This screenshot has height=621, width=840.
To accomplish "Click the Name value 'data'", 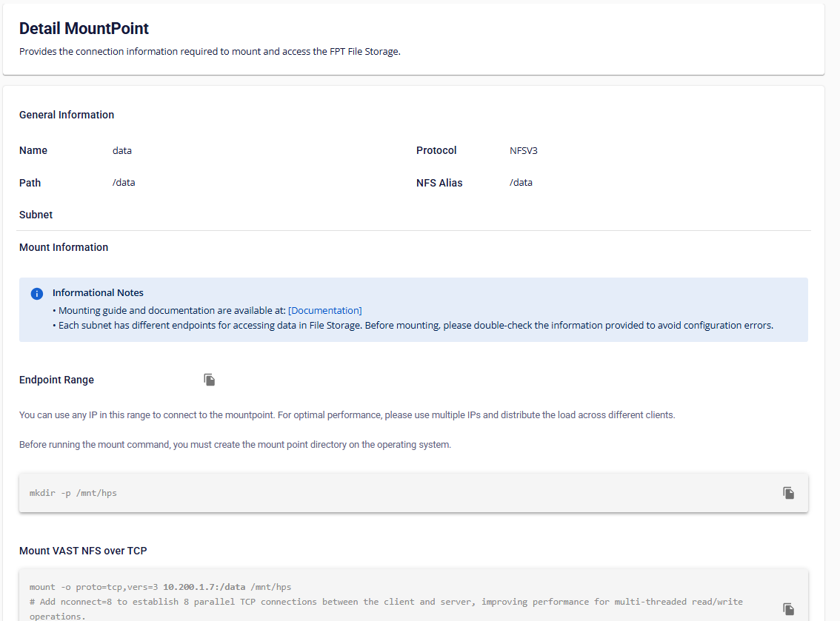I will pyautogui.click(x=122, y=150).
